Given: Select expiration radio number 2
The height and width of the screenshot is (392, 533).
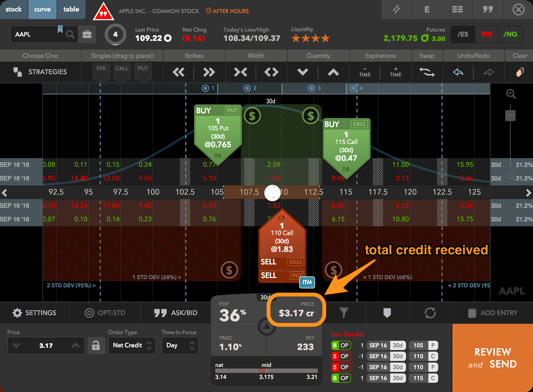Looking at the screenshot, I should click(247, 88).
